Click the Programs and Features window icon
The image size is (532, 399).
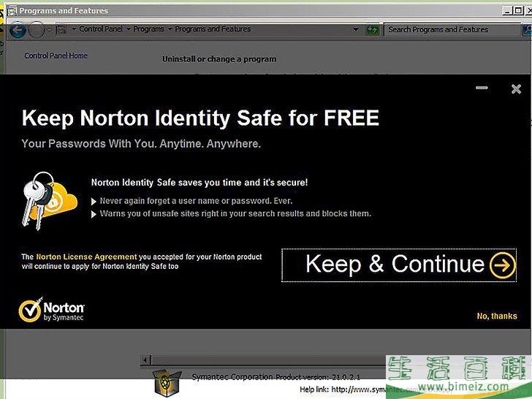click(12, 11)
